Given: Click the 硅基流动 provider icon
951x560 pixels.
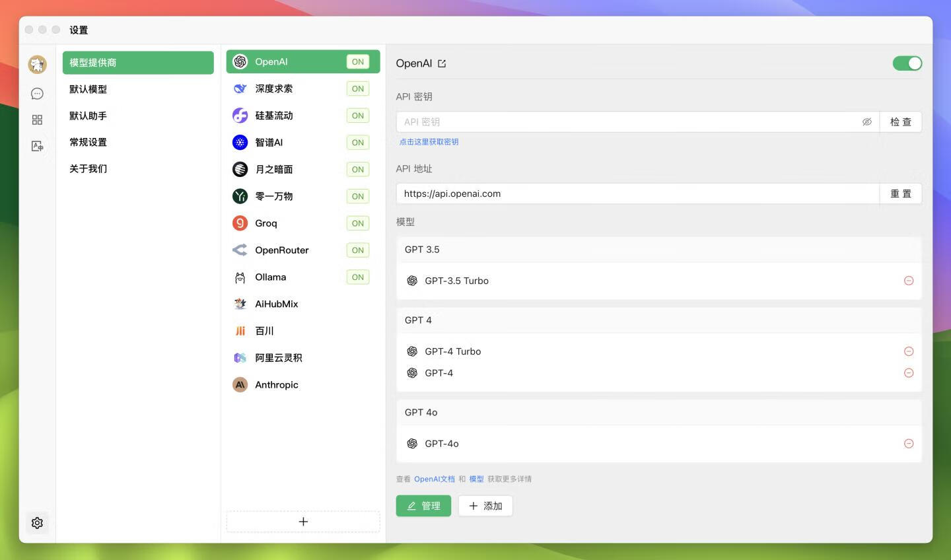Looking at the screenshot, I should point(240,116).
